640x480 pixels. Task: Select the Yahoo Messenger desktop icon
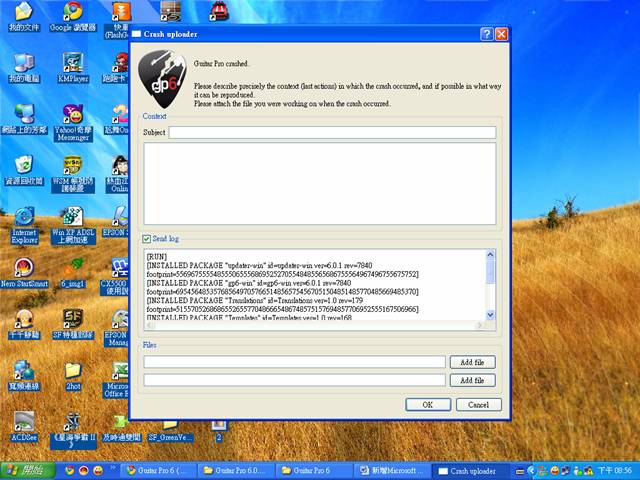[73, 123]
